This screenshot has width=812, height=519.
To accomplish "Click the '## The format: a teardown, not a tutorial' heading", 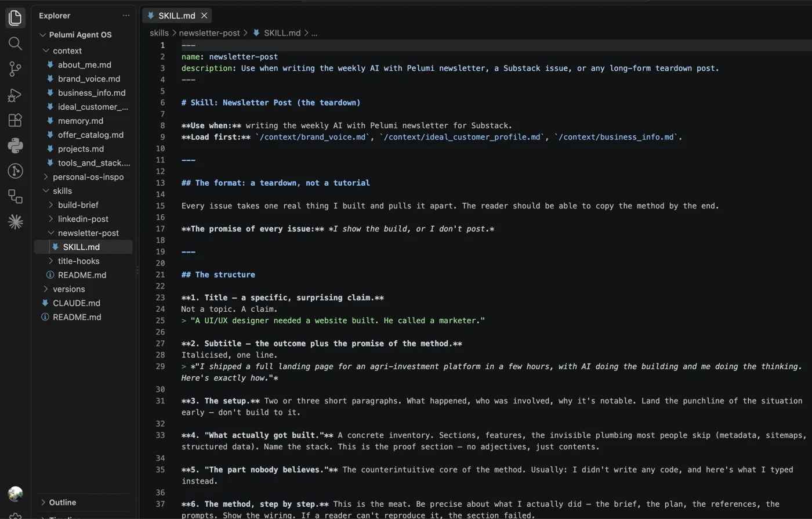I will point(275,183).
